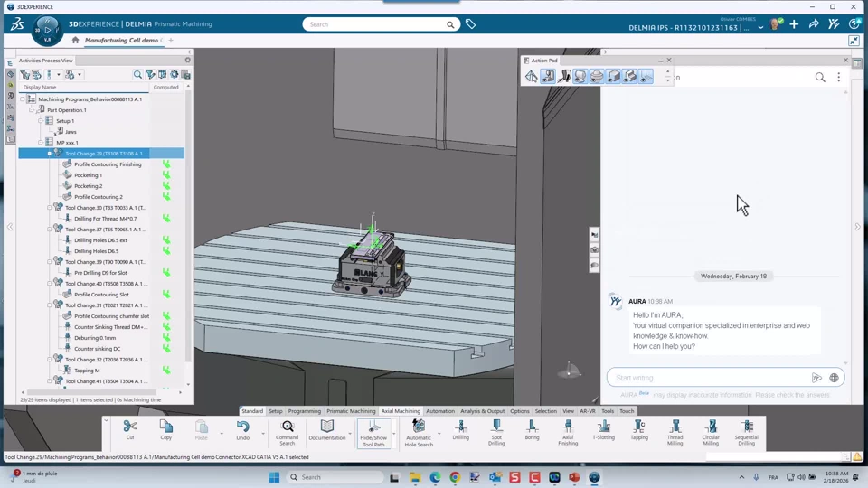This screenshot has width=868, height=488.
Task: Click the filter icon in Activities Process View
Action: tap(150, 74)
